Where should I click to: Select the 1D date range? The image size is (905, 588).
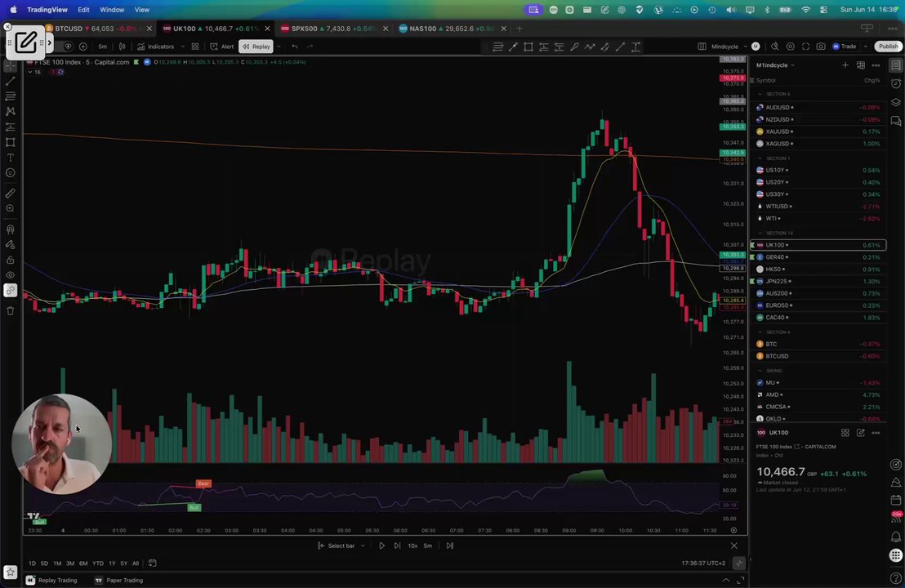tap(32, 563)
